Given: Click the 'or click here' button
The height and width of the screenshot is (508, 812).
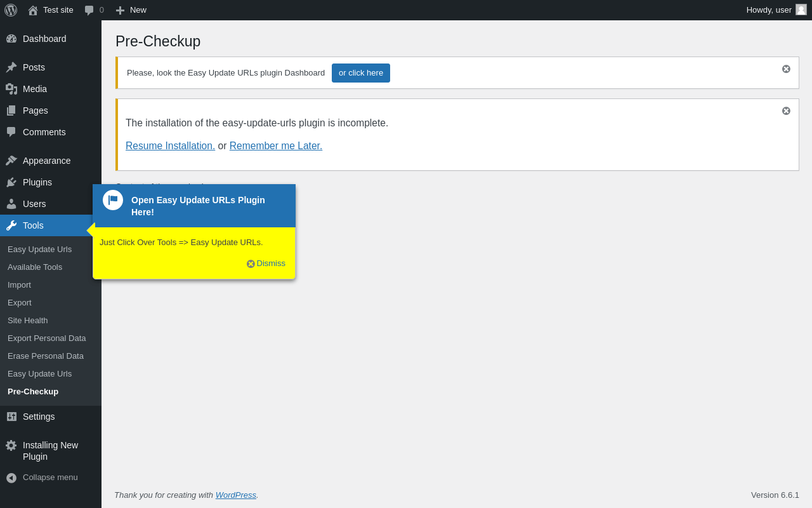Looking at the screenshot, I should point(361,73).
